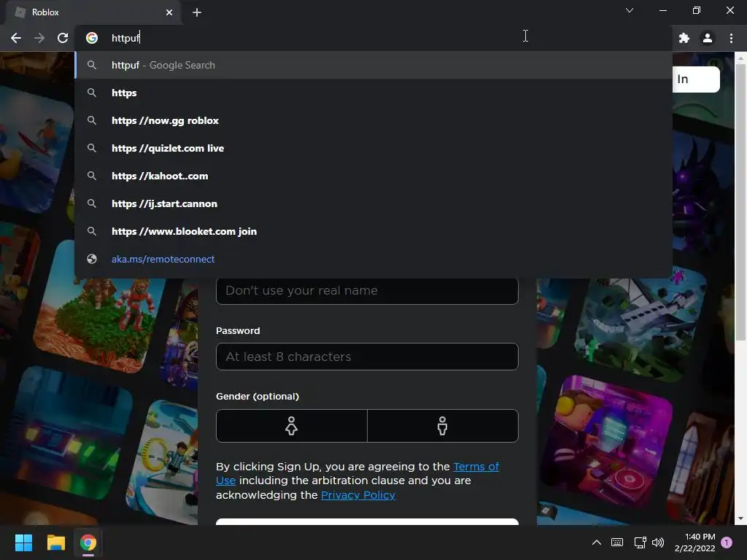Viewport: 747px width, 560px height.
Task: Pick the 'https //kahoot..com' suggestion
Action: (x=373, y=176)
